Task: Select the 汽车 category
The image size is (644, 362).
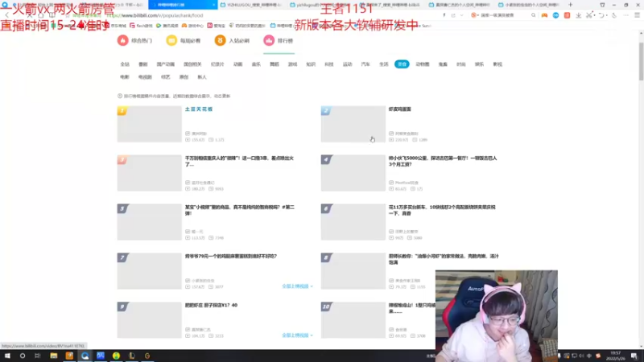Action: (365, 64)
